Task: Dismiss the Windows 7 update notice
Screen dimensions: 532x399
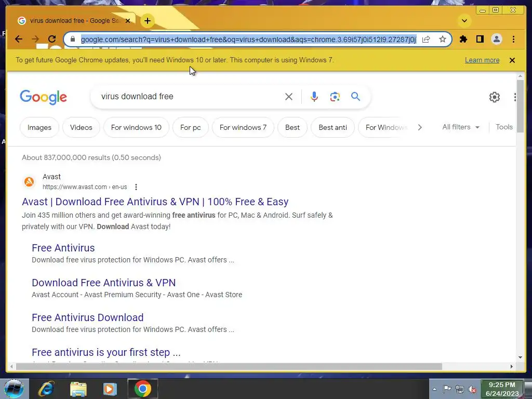Action: (512, 60)
